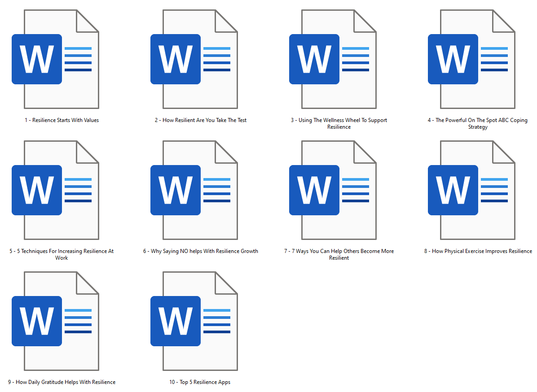Click the '7 Ways You Can Help Others' filename
Screen dimensions: 537x392
click(339, 251)
